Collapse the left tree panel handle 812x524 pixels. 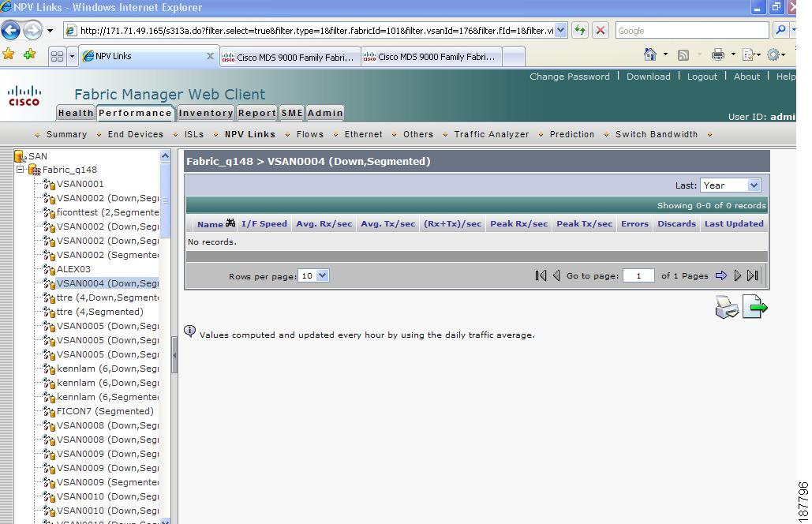(174, 355)
